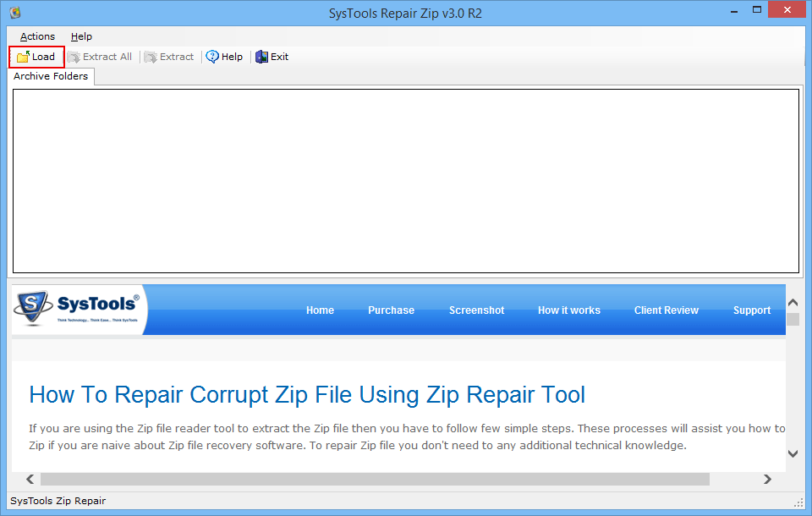This screenshot has height=516, width=812.
Task: Click the How To Repair Corrupt Zip File heading
Action: point(307,395)
